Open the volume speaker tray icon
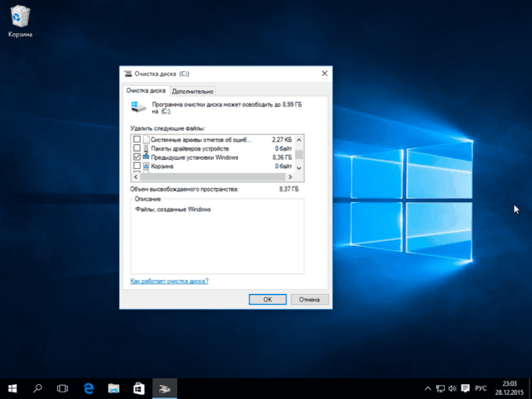The image size is (532, 399). [453, 388]
